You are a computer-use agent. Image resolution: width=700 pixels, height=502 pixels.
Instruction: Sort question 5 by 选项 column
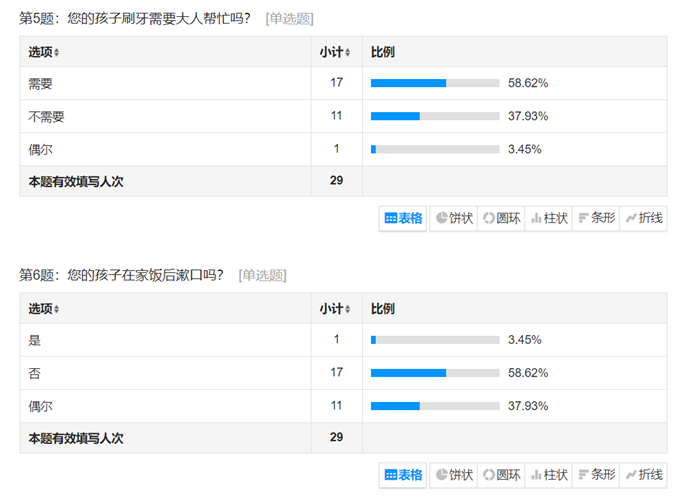point(44,52)
